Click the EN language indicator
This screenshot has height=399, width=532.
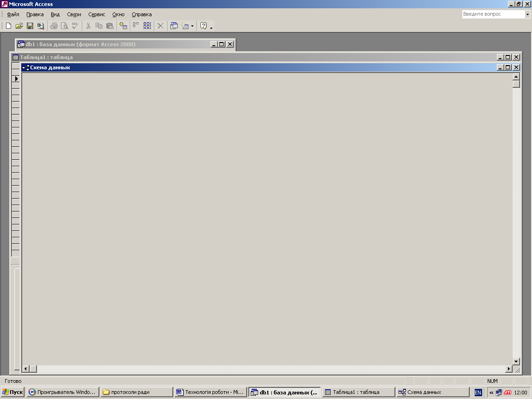coord(478,393)
